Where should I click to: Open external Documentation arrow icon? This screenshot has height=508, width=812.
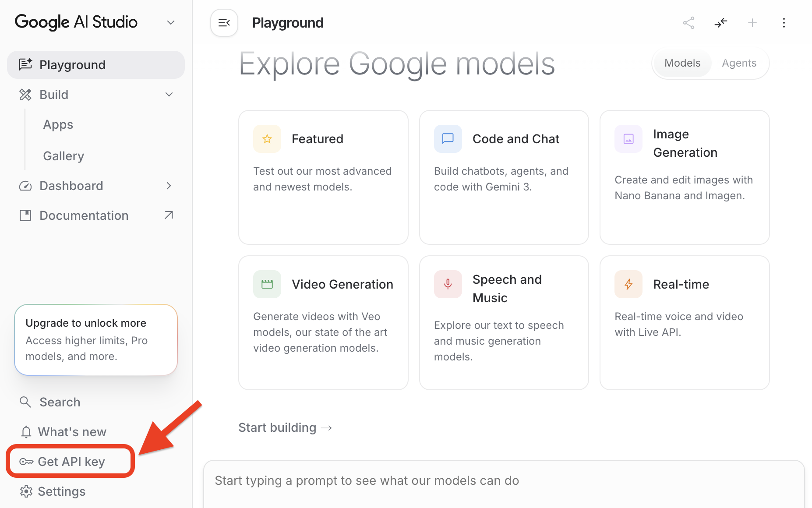point(169,215)
